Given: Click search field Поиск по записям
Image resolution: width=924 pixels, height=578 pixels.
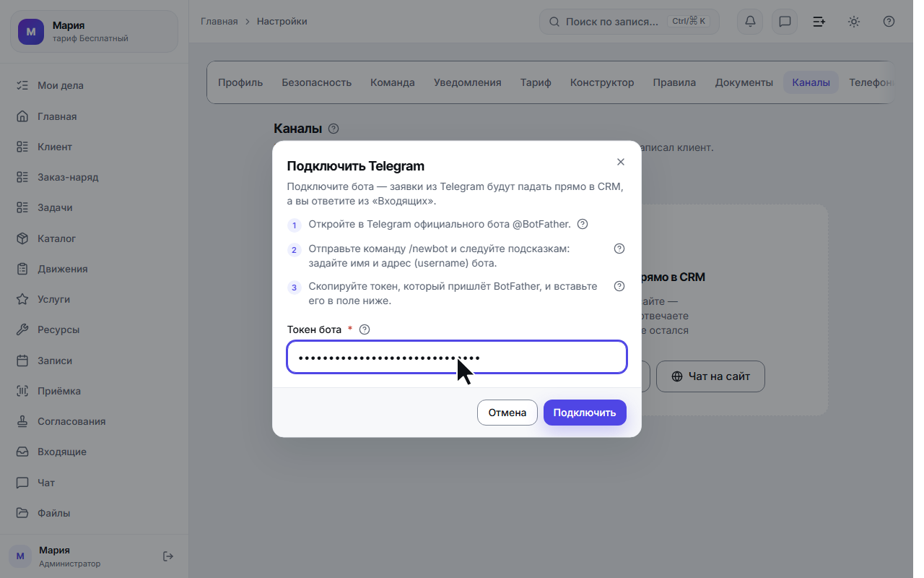Looking at the screenshot, I should (629, 22).
